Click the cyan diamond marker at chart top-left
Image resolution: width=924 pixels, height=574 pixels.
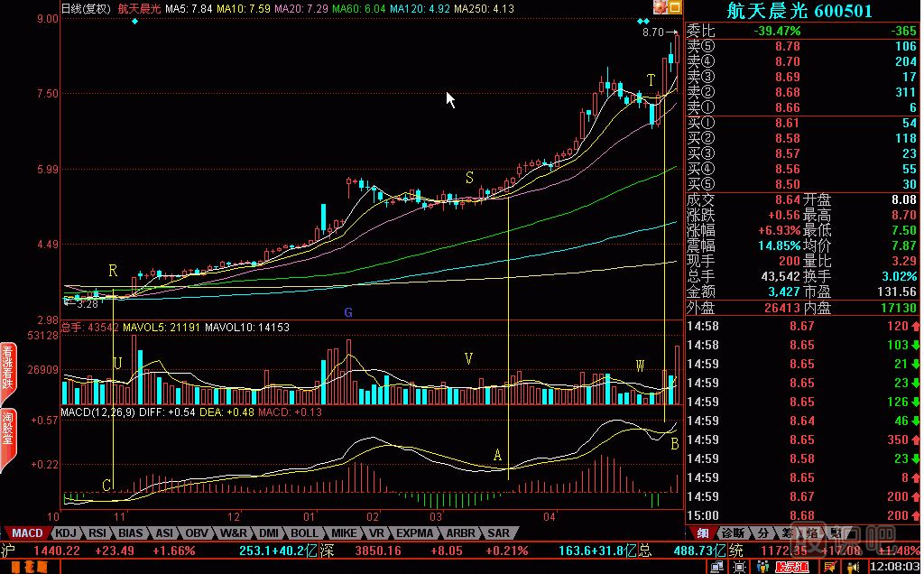tap(134, 21)
